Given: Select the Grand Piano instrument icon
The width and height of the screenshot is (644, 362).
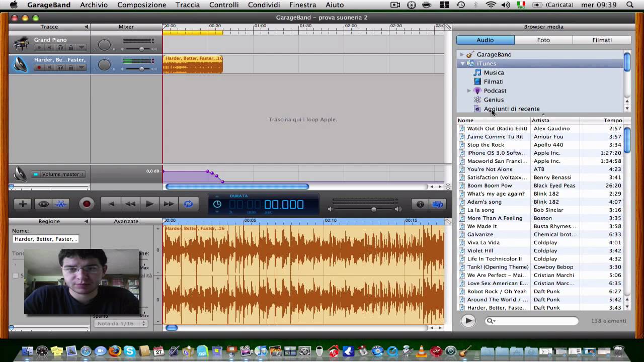Looking at the screenshot, I should (x=21, y=44).
